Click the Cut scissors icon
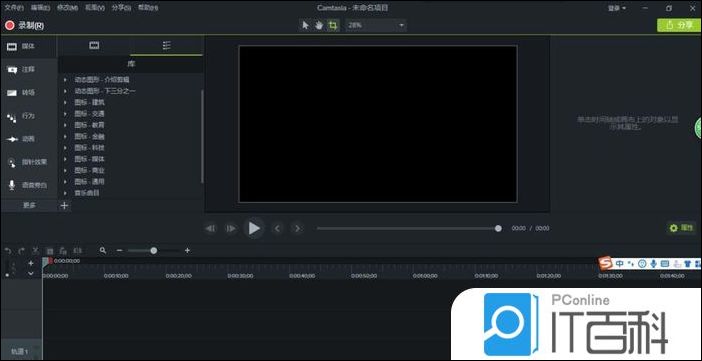 pyautogui.click(x=36, y=251)
